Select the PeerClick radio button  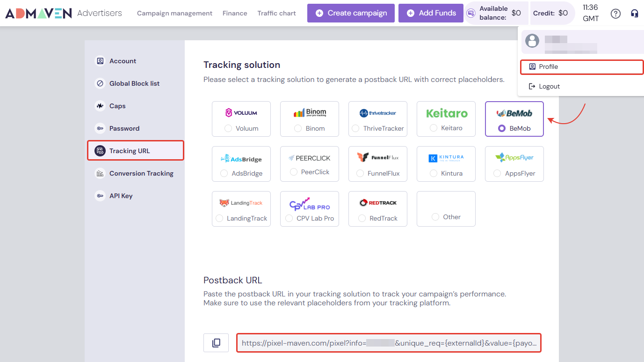click(x=294, y=172)
